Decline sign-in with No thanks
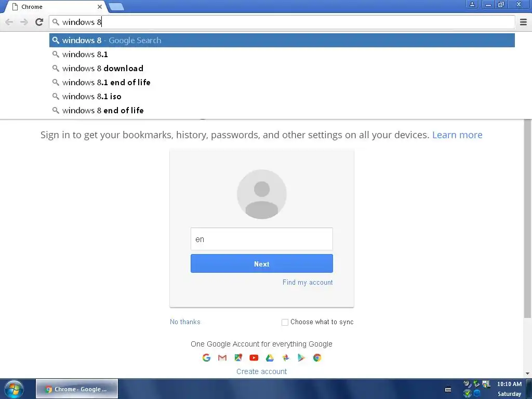The width and height of the screenshot is (532, 399). pyautogui.click(x=185, y=322)
